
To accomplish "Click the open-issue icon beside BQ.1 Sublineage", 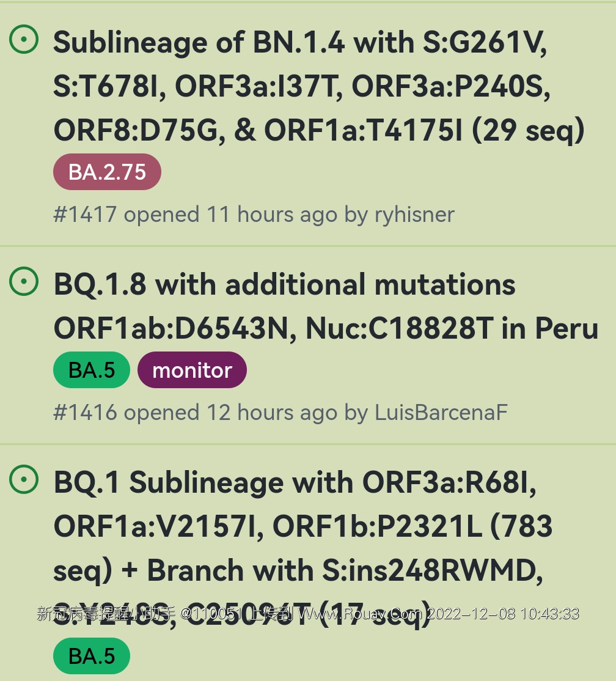I will click(x=24, y=480).
